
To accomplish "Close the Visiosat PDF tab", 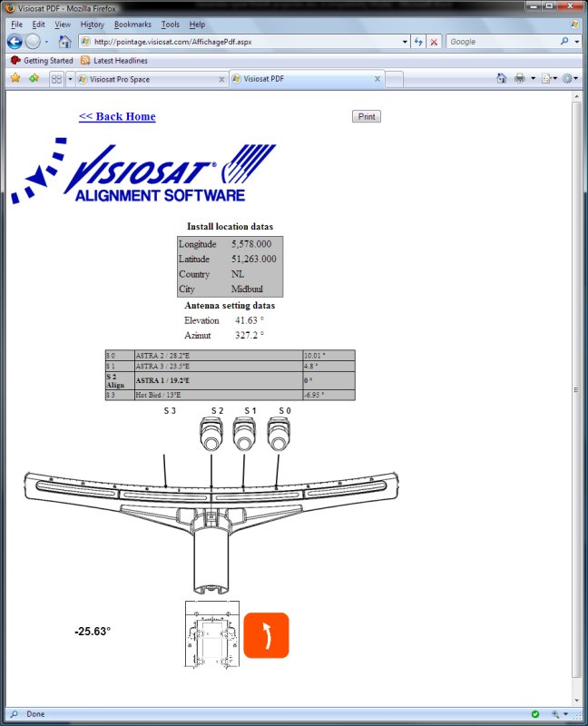I will pyautogui.click(x=377, y=79).
